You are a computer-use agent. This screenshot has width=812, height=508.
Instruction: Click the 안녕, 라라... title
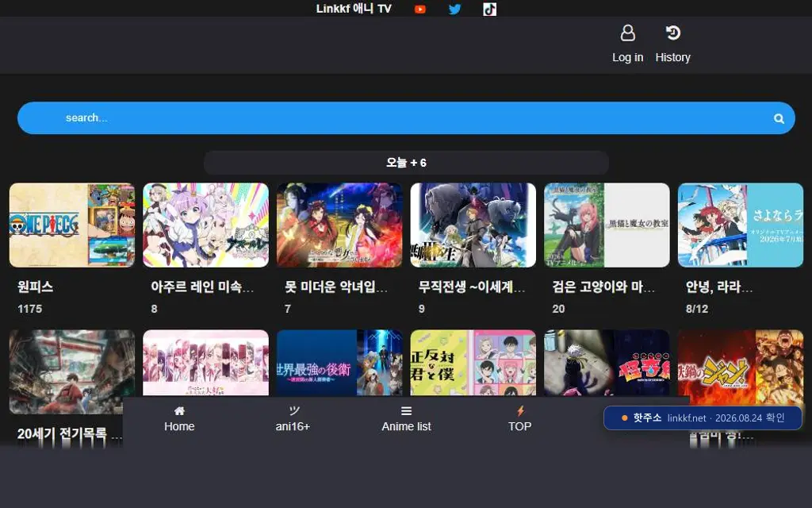718,287
